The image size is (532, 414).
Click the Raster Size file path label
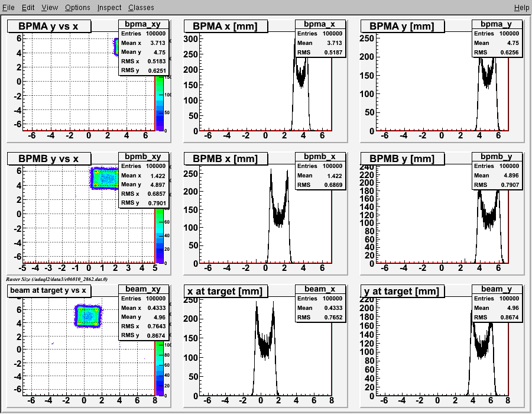coord(57,279)
